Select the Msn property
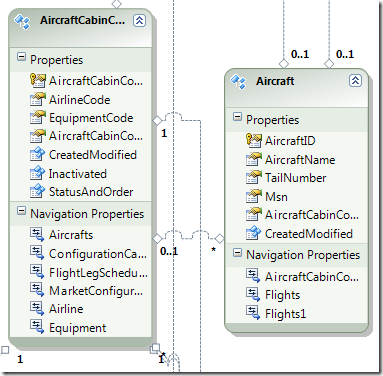This screenshot has width=383, height=376. (276, 197)
